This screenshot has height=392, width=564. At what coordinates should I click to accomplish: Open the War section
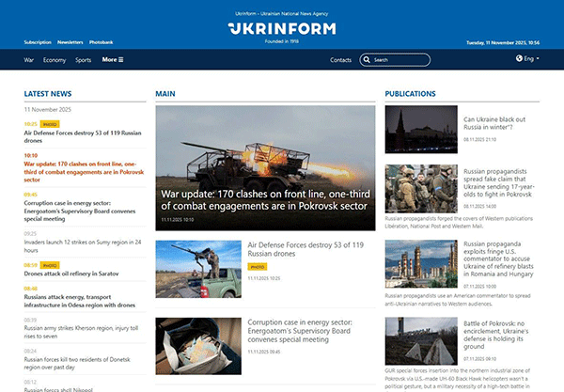29,60
